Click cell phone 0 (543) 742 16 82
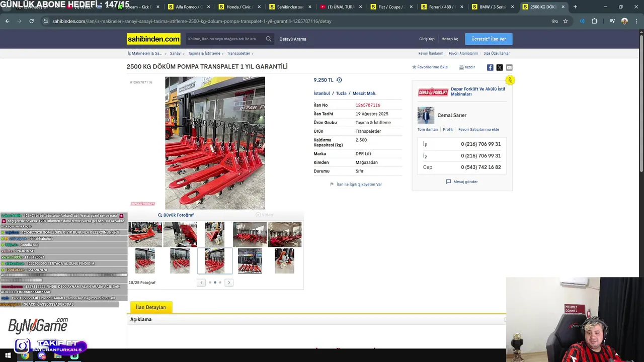 (480, 167)
